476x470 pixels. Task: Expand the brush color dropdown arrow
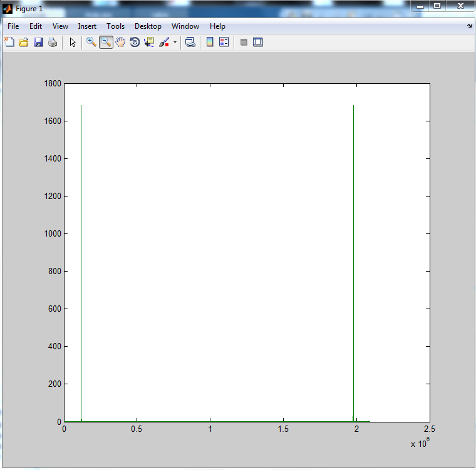175,43
